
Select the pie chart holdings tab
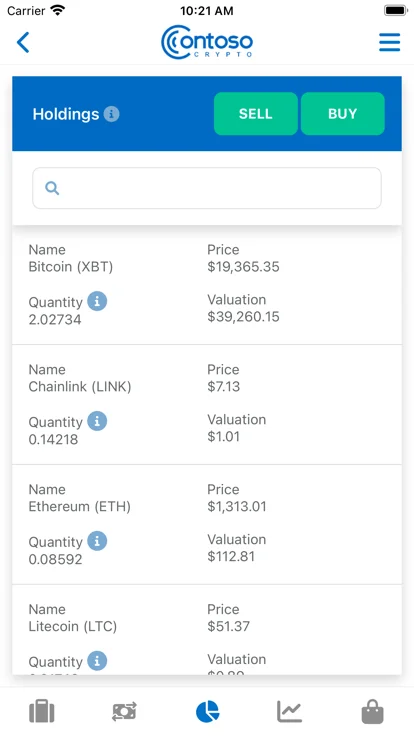click(207, 712)
